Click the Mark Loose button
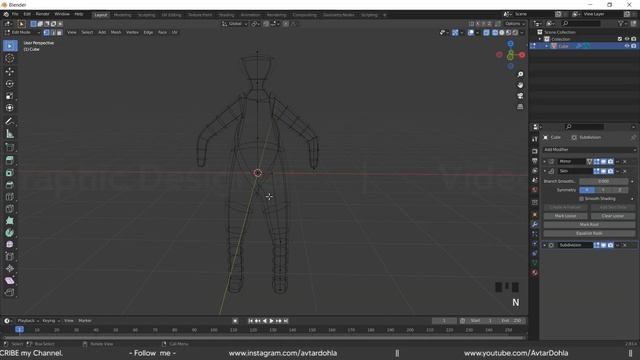This screenshot has width=640, height=360. point(565,216)
